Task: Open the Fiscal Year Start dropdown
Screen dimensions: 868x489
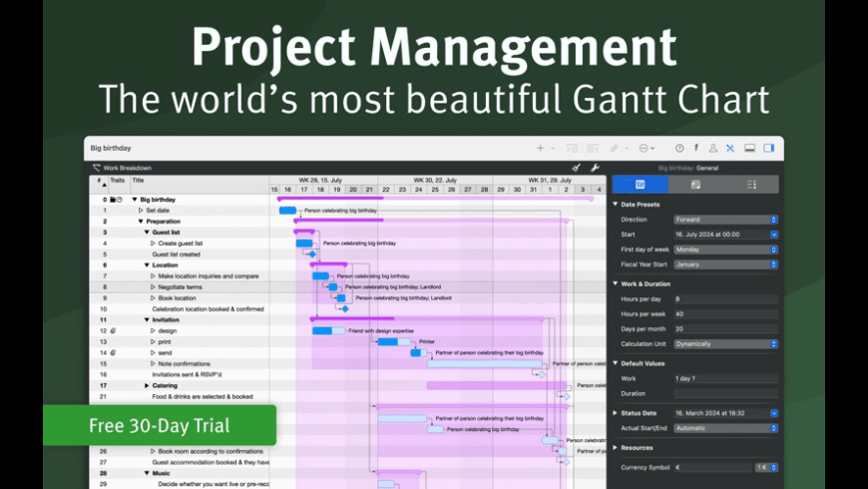Action: 725,264
